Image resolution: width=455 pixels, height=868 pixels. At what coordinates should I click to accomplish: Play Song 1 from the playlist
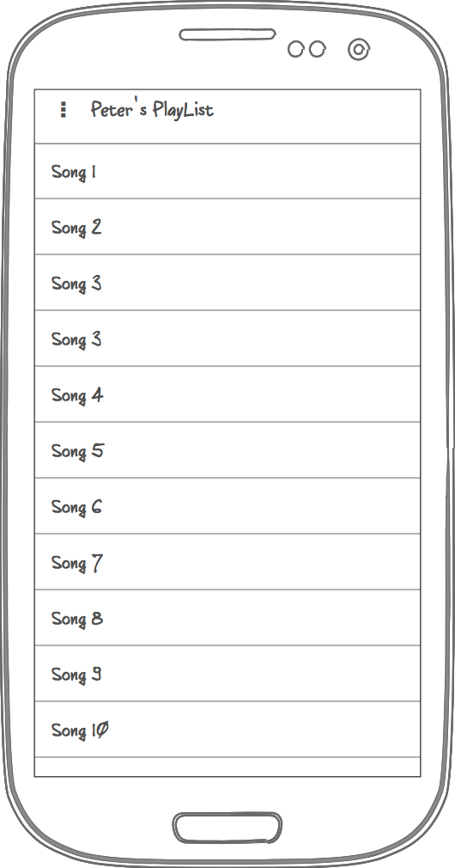pyautogui.click(x=227, y=171)
